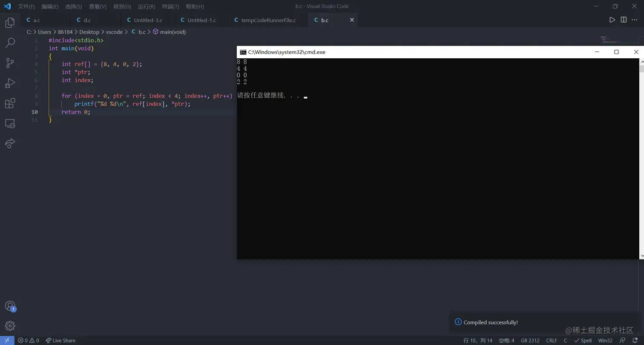Click line number 4 in the gutter
This screenshot has height=345, width=644.
36,64
